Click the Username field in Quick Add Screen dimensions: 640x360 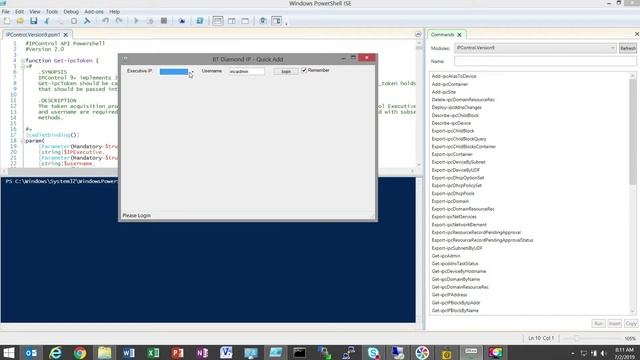coord(247,71)
